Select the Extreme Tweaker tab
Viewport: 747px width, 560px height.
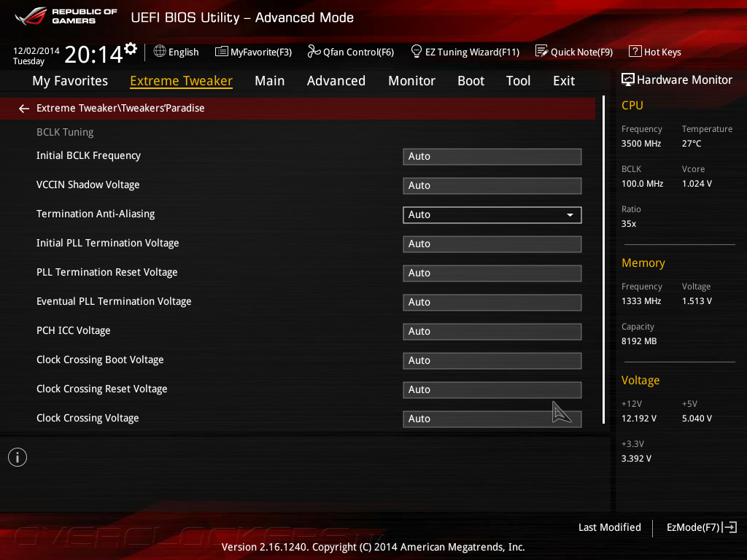181,80
